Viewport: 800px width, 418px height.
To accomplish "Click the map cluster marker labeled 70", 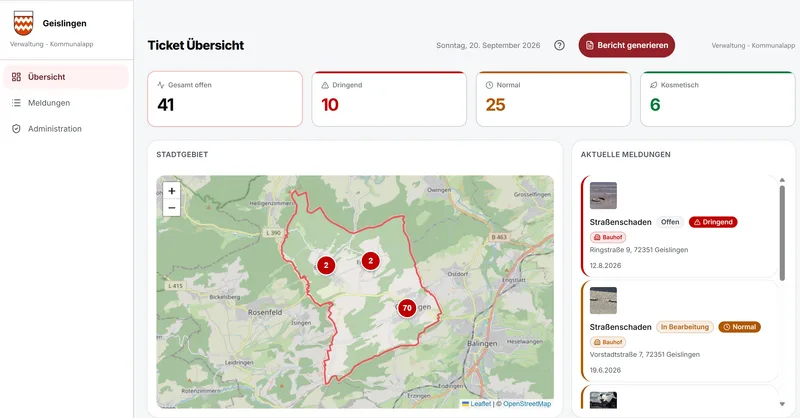I will tap(407, 308).
